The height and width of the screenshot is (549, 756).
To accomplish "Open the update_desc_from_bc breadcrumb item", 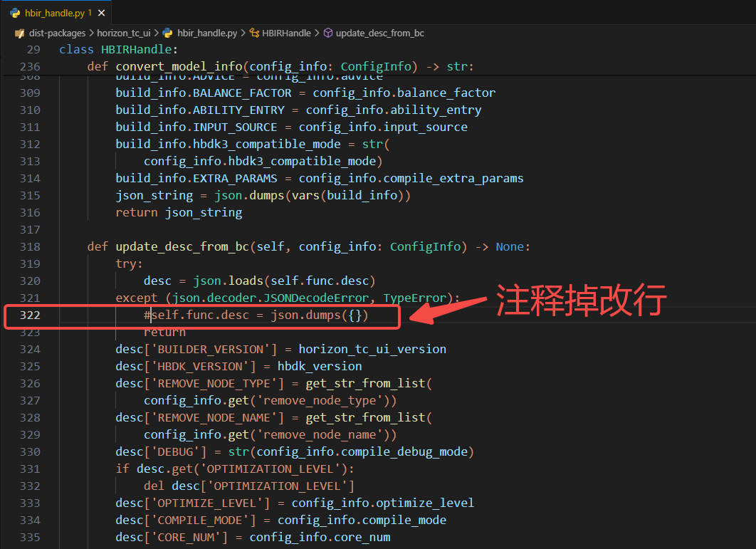I will tap(379, 33).
